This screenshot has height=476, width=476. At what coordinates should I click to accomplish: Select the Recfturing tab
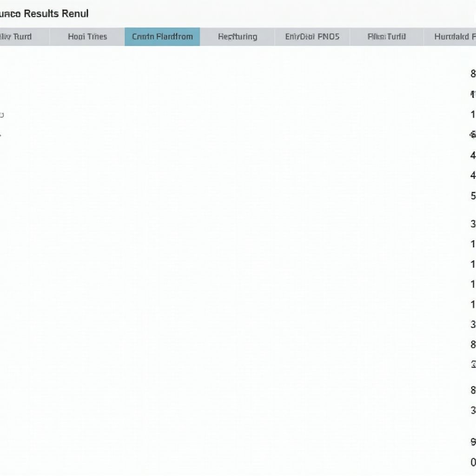tap(237, 37)
